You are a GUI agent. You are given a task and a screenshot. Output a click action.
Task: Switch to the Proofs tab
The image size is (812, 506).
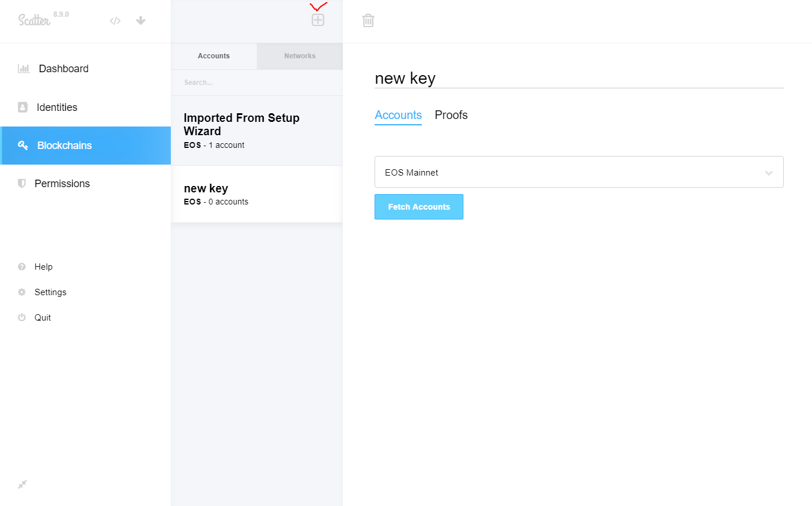tap(451, 115)
